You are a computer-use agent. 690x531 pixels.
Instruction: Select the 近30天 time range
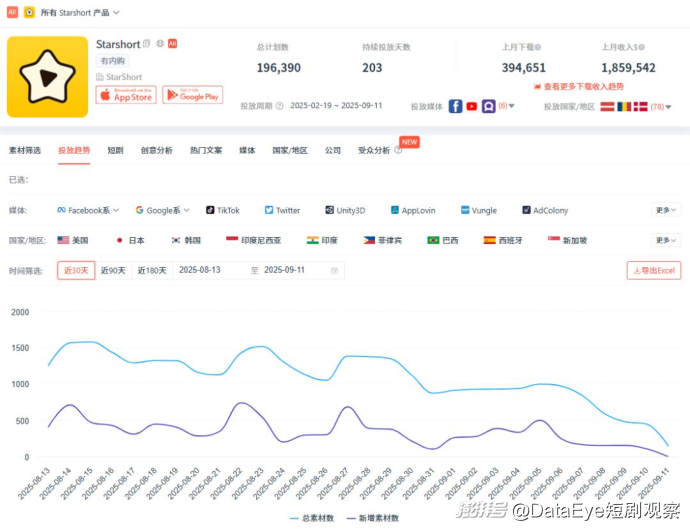click(76, 271)
